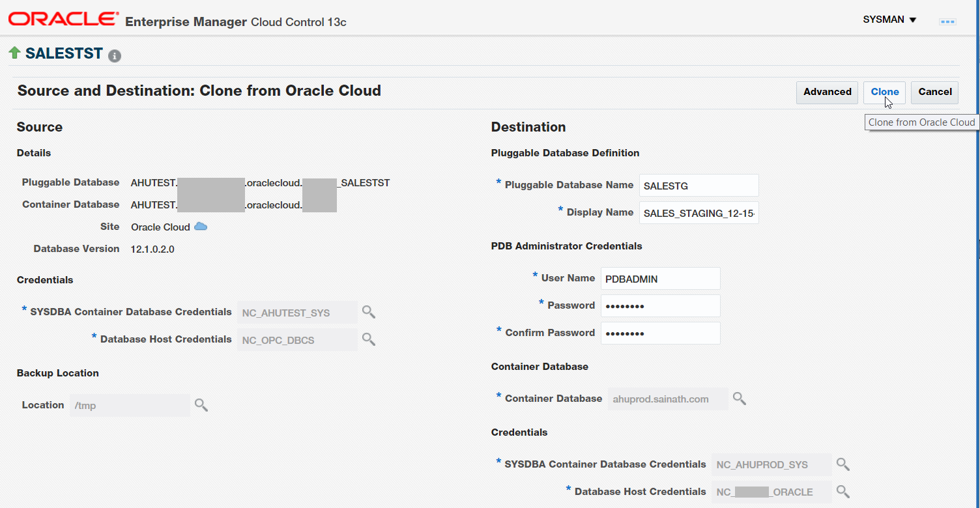The image size is (980, 508).
Task: Search source SYSDBA Container Database Credentials NC_AHUTEST_SYS
Action: (x=369, y=312)
